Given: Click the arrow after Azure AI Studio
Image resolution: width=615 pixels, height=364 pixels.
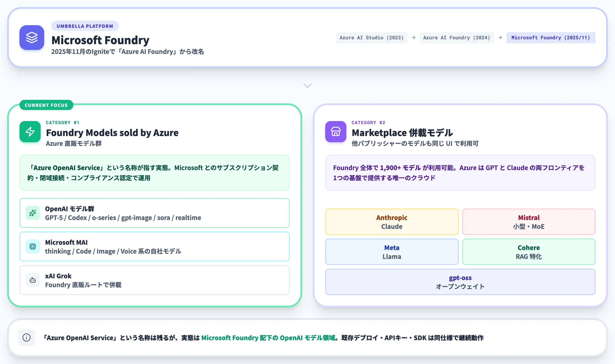Looking at the screenshot, I should (413, 38).
